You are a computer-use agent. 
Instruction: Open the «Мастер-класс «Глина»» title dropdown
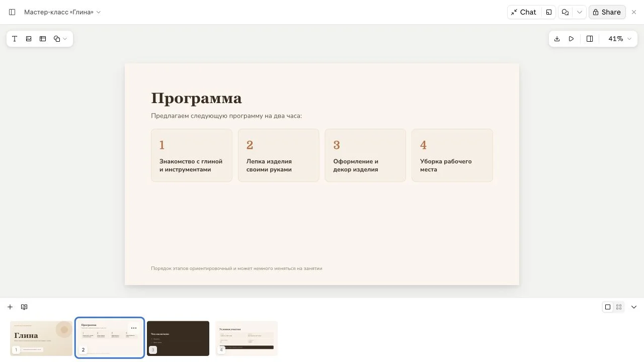62,12
